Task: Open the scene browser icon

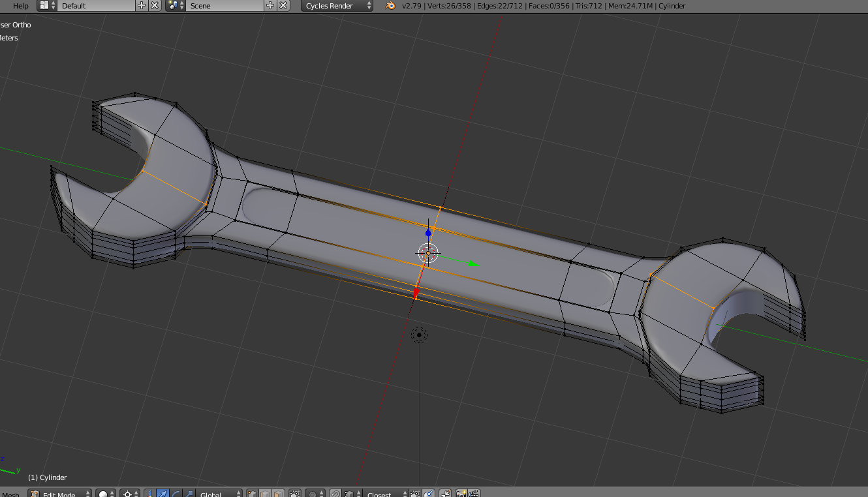Action: pos(175,5)
